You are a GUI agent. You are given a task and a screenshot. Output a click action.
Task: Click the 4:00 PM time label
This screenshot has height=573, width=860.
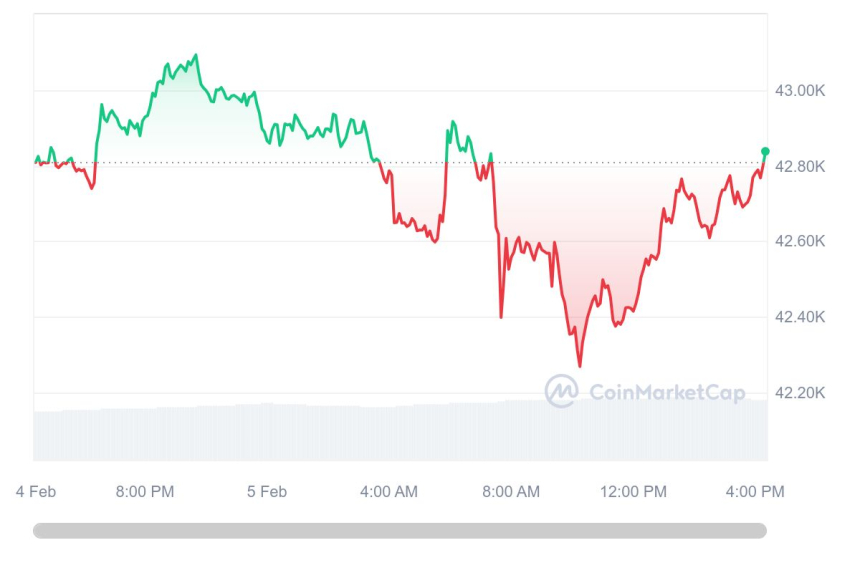click(755, 491)
